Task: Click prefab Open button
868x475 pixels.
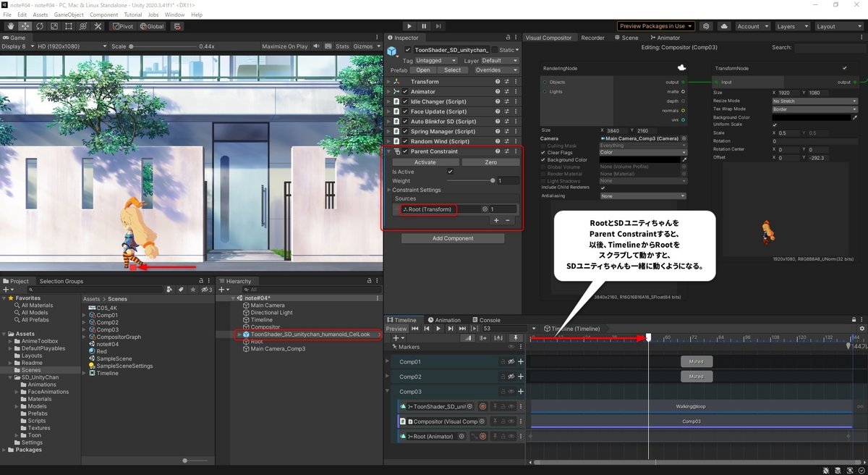Action: click(x=423, y=70)
